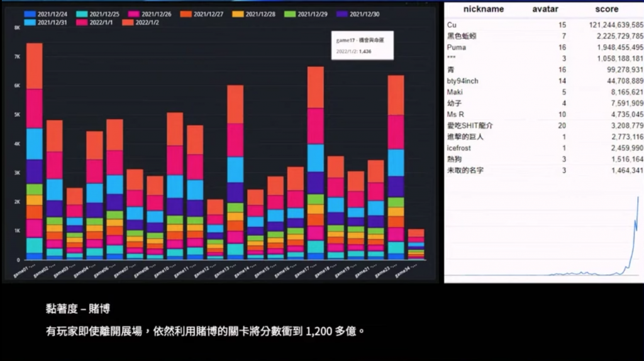Viewport: 644px width, 361px height.
Task: Toggle the 2022/1/1 legend entry
Action: [x=94, y=23]
